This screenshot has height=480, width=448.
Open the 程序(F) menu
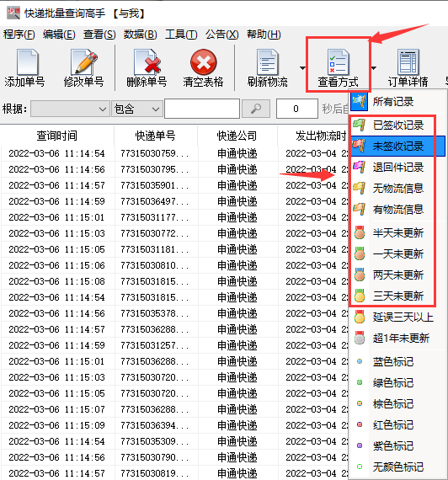[19, 35]
